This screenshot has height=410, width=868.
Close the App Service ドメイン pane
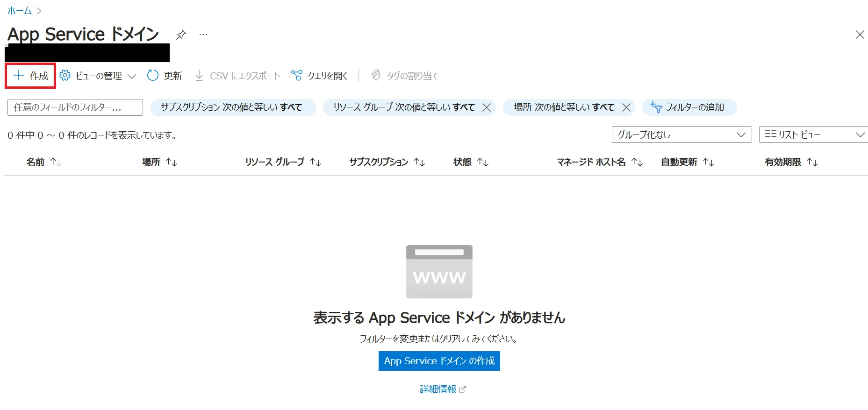(x=860, y=35)
